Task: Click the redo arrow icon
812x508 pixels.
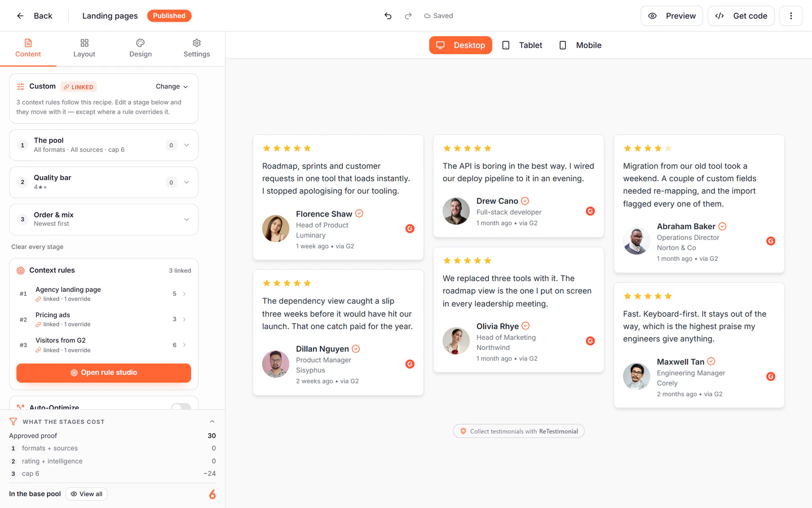Action: [408, 16]
